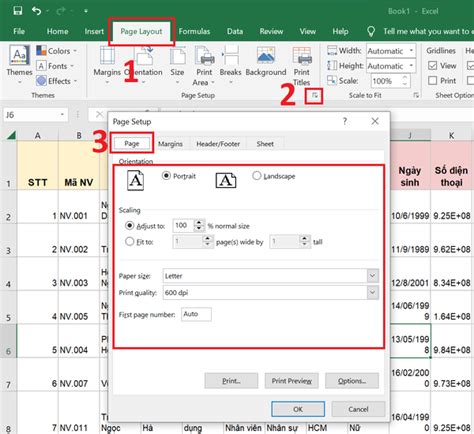Switch to the Home ribbon tab
This screenshot has height=434, width=474.
click(x=57, y=31)
